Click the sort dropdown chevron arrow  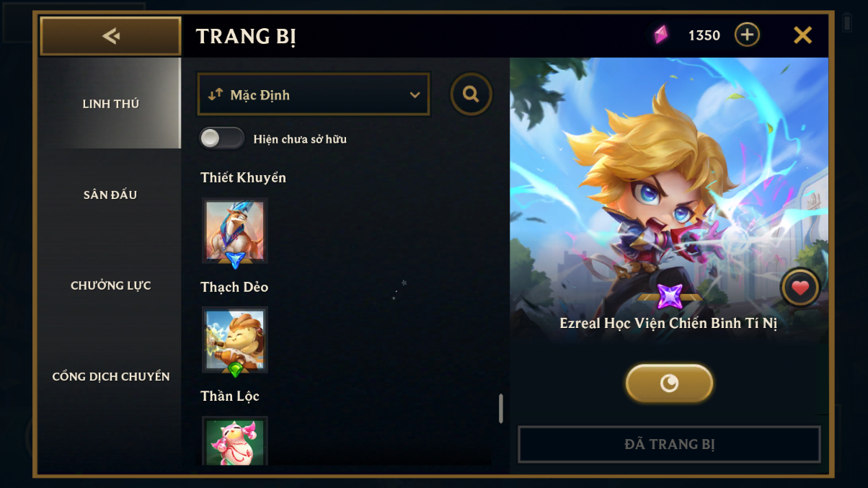(x=415, y=95)
